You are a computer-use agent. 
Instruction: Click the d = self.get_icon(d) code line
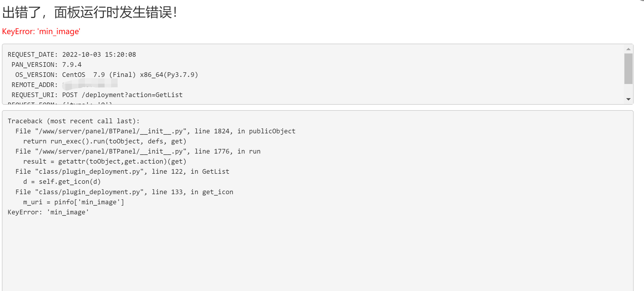point(62,182)
